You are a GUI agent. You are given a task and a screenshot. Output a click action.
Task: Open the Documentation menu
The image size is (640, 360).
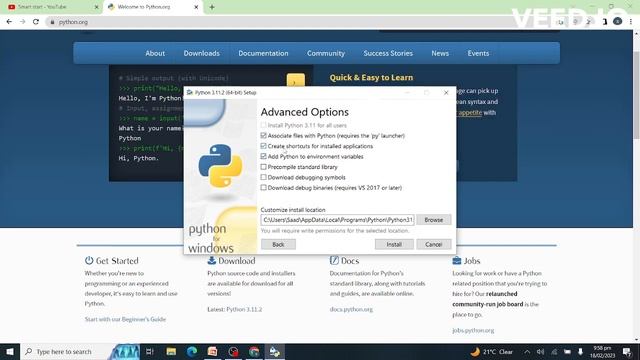tap(263, 53)
